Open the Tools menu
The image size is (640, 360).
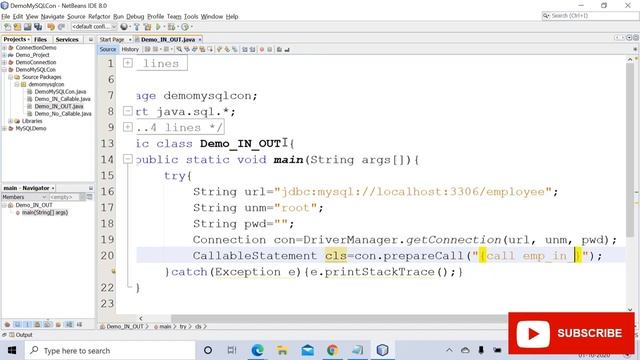[x=191, y=17]
